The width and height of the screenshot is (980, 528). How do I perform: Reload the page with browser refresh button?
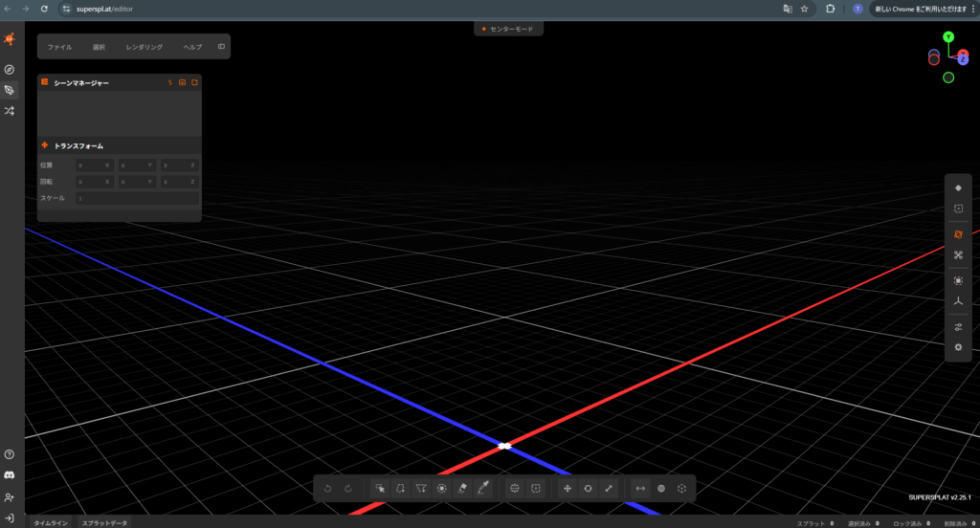(x=44, y=9)
